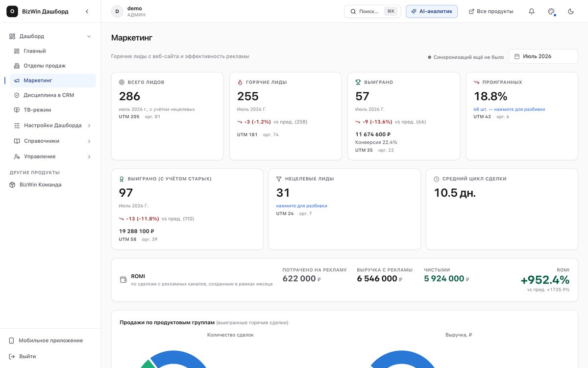Image resolution: width=588 pixels, height=368 pixels.
Task: Click the clock icon of Средний цикл сделки
Action: point(437,179)
